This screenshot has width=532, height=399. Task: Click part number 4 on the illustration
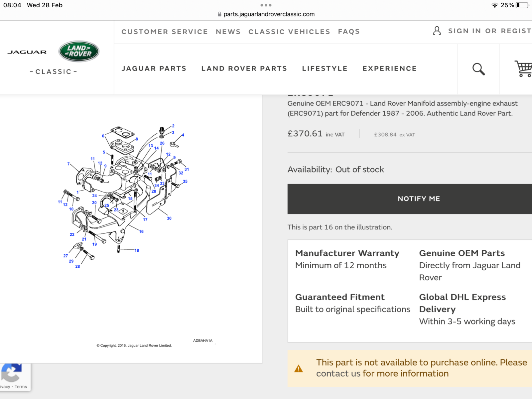[183, 135]
